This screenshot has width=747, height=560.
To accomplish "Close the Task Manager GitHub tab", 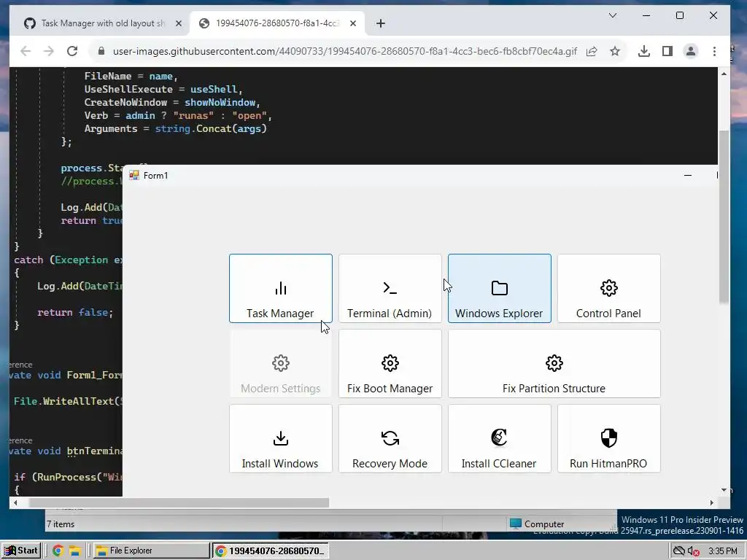I will 178,23.
